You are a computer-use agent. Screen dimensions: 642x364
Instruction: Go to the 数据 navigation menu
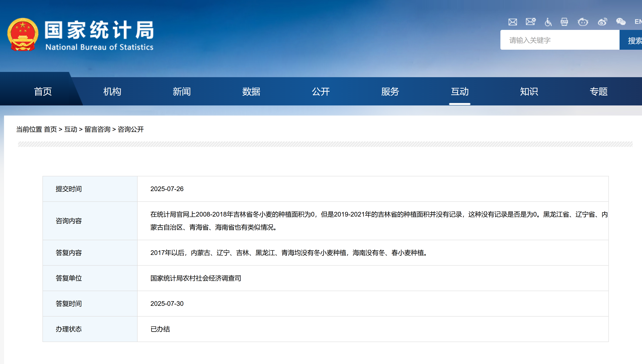tap(251, 92)
